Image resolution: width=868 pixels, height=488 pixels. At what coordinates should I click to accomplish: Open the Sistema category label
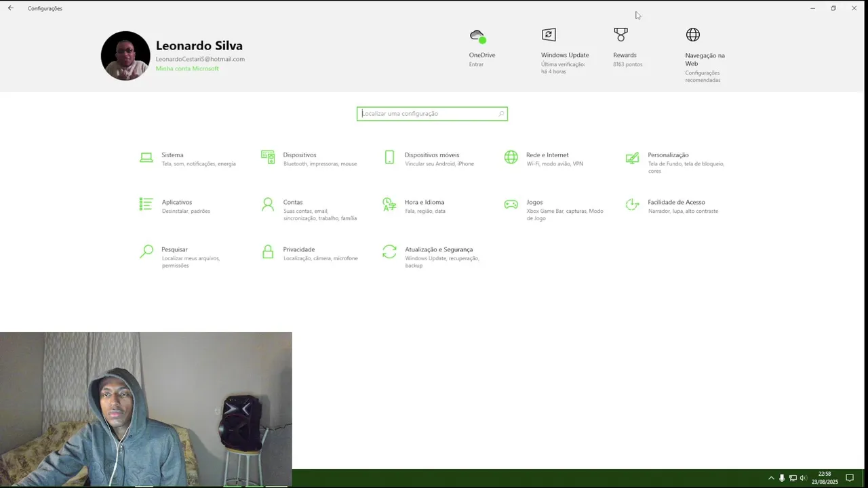172,155
